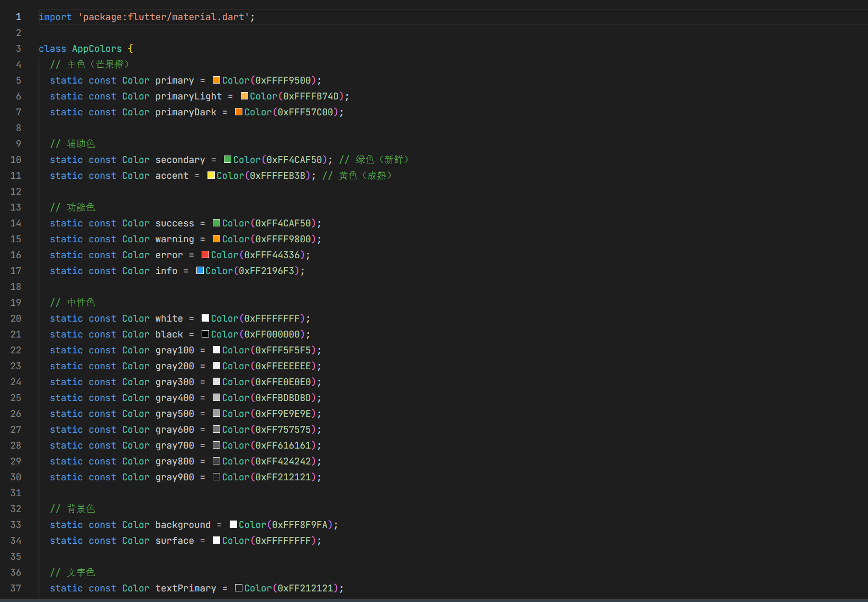Click the gray800 color swatch
This screenshot has width=868, height=602.
[216, 461]
